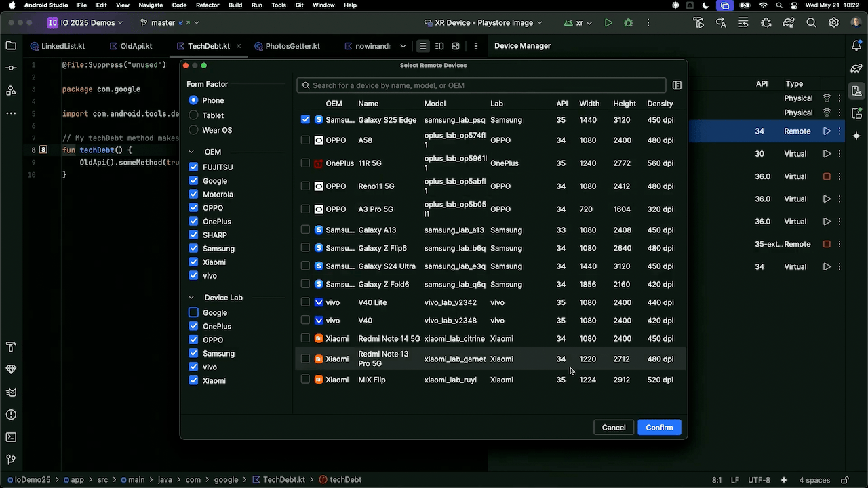Viewport: 868px width, 488px height.
Task: Click the green Run app play icon
Action: point(608,22)
